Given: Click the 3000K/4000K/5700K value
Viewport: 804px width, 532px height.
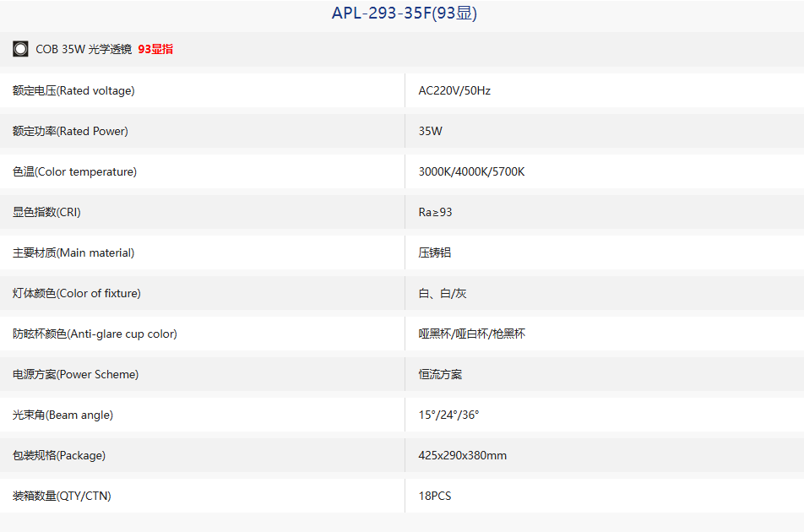Looking at the screenshot, I should 471,171.
